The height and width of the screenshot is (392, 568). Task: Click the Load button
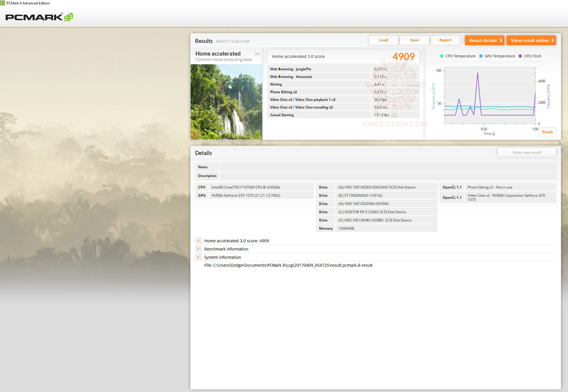383,40
